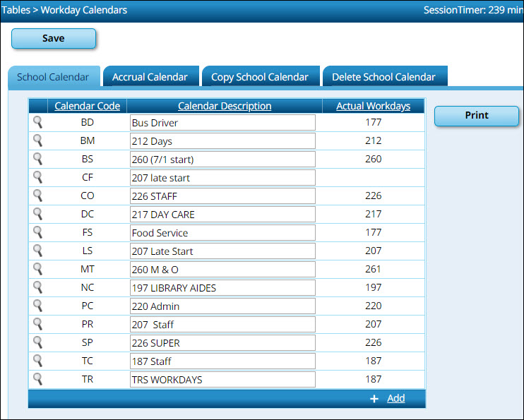This screenshot has height=420, width=524.
Task: Open spyglass for DC calendar row
Action: tap(38, 214)
